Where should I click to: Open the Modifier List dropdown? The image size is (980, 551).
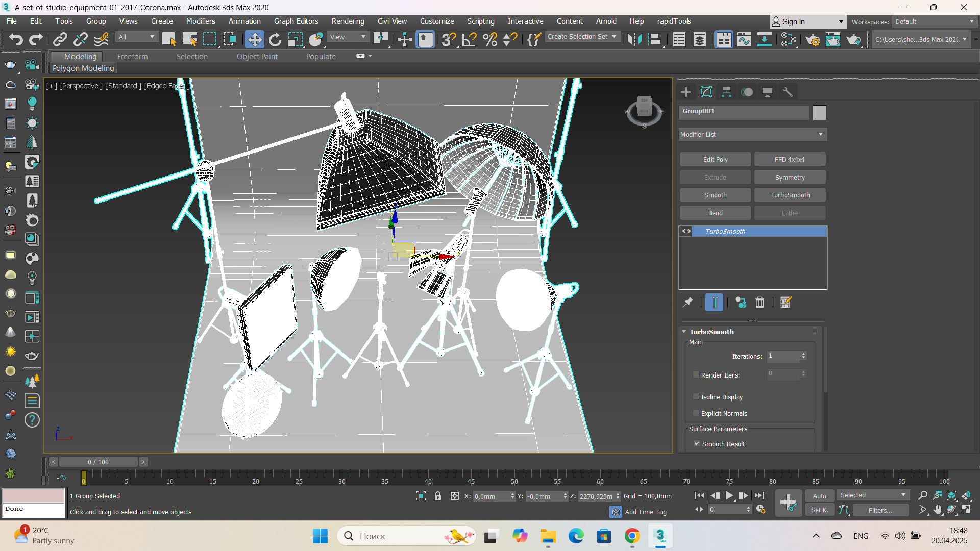coord(752,134)
